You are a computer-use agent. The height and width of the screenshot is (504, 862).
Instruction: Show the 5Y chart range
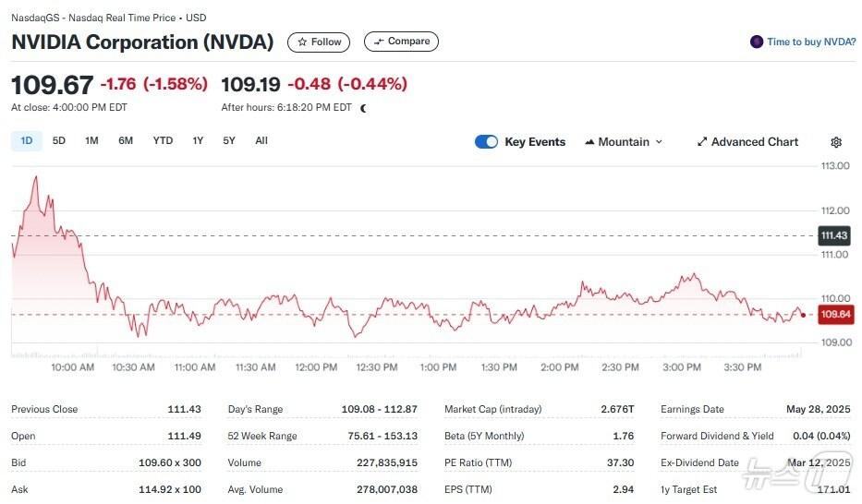click(229, 141)
